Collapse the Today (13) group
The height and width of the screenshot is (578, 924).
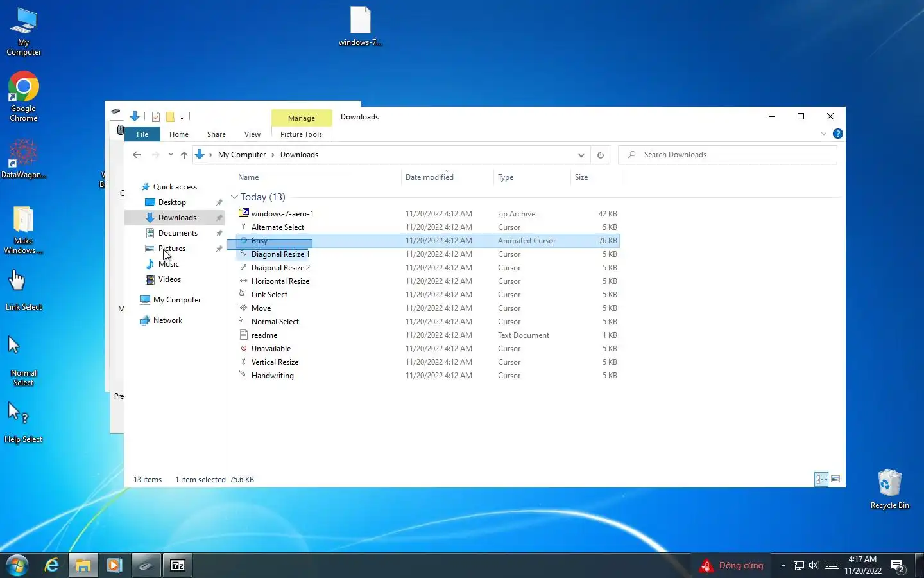coord(234,197)
